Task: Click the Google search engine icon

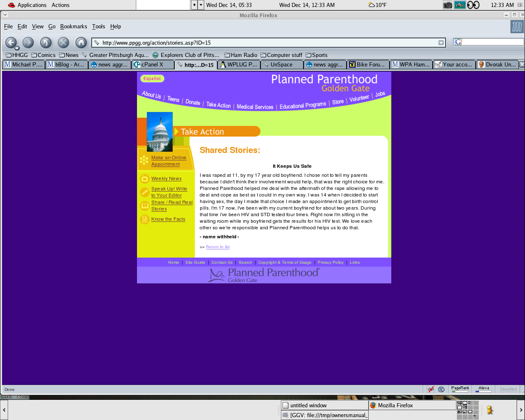Action: click(458, 42)
